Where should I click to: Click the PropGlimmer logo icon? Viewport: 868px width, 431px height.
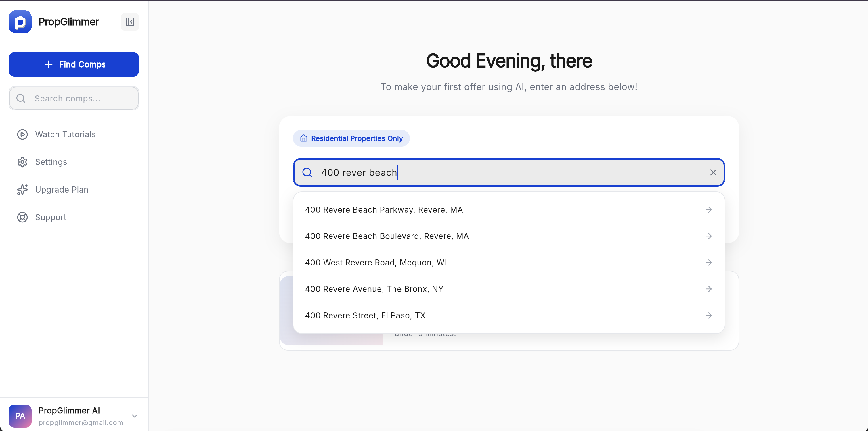pyautogui.click(x=20, y=22)
